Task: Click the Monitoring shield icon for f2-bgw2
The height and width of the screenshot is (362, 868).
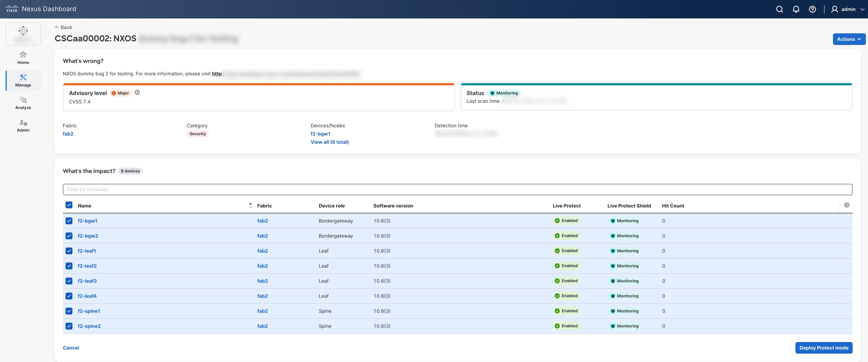Action: coord(613,236)
